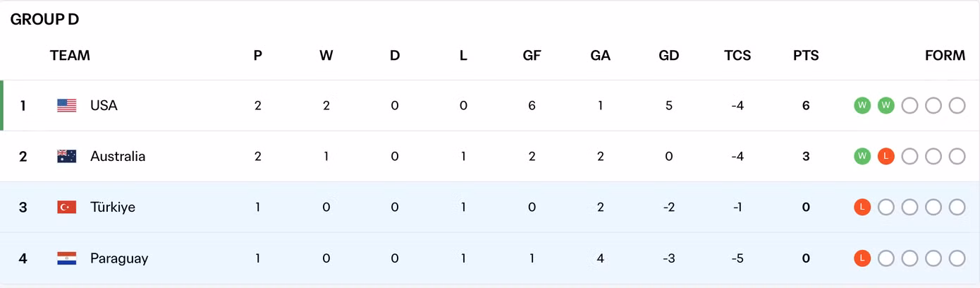980x288 pixels.
Task: Click Türkiye's orange L form badge
Action: [862, 207]
